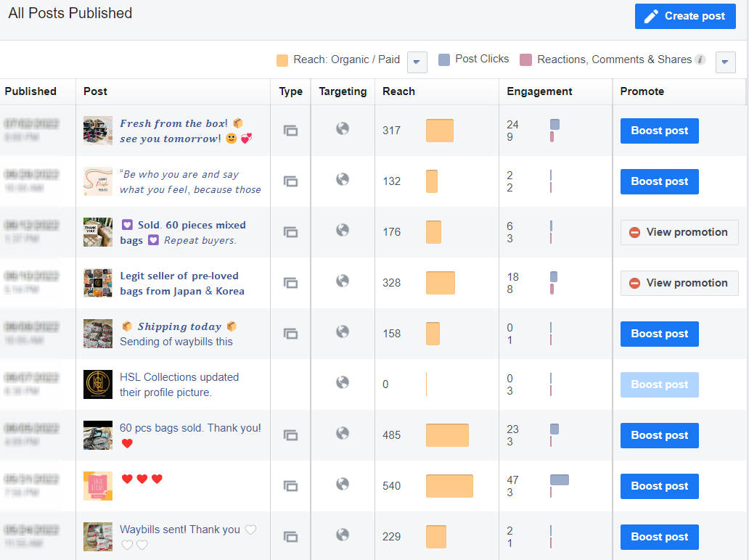This screenshot has height=560, width=749.
Task: Click Create post button
Action: (685, 16)
